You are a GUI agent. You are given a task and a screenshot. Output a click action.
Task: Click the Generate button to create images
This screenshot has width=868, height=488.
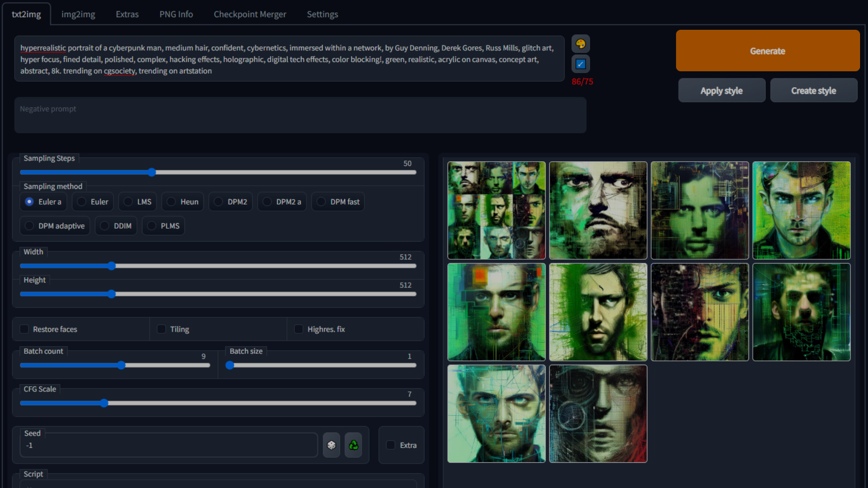pyautogui.click(x=768, y=51)
